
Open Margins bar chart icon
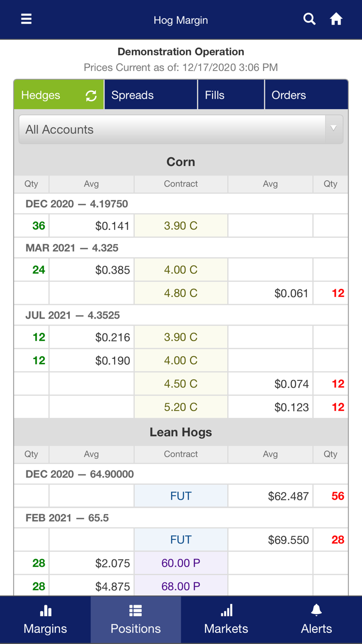click(x=45, y=611)
